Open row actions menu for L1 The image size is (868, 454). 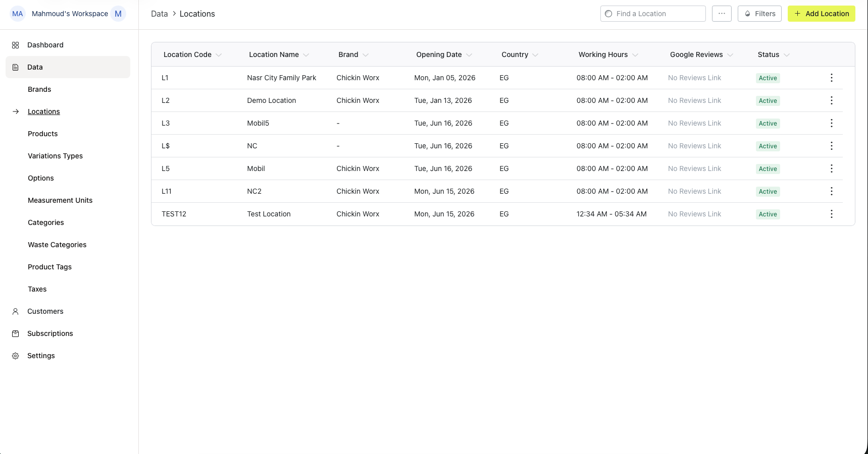point(831,78)
